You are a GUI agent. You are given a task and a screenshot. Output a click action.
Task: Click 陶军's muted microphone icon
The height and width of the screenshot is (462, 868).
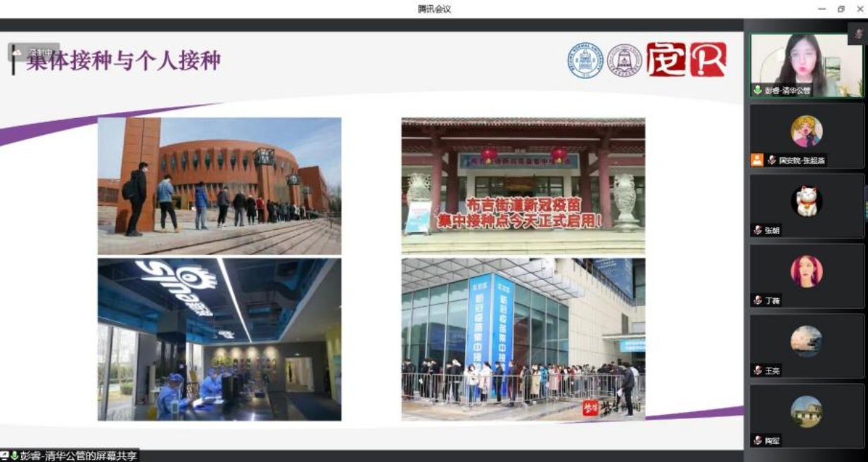tap(758, 441)
